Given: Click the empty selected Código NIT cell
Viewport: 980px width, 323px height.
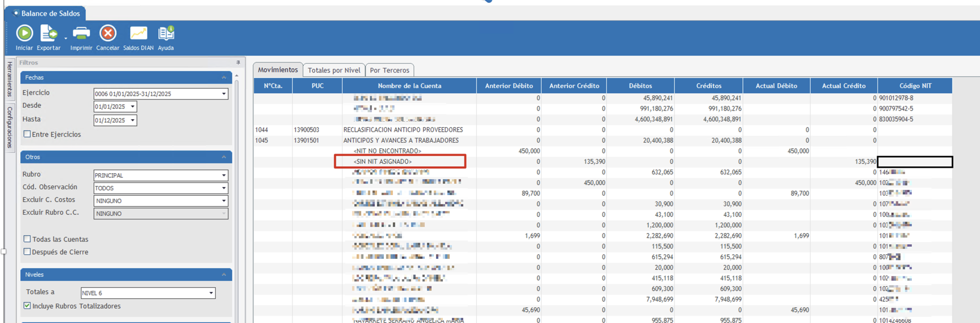Looking at the screenshot, I should (915, 162).
